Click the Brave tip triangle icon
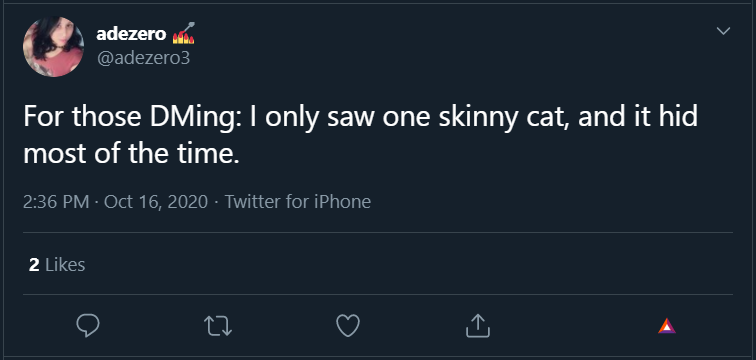This screenshot has height=360, width=756. [667, 326]
